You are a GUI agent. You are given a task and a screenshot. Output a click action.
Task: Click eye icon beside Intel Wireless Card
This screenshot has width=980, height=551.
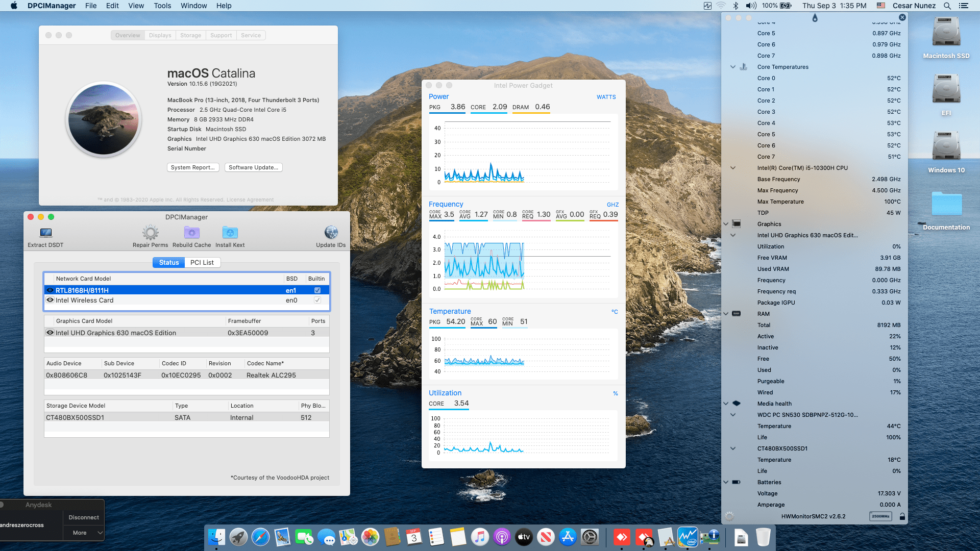[x=50, y=300]
